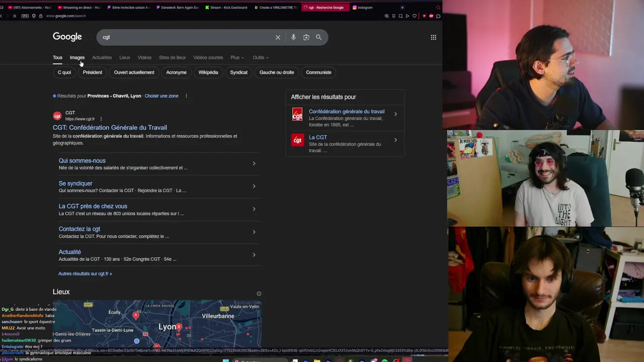Click the Syndicat suggestion chip

(239, 72)
